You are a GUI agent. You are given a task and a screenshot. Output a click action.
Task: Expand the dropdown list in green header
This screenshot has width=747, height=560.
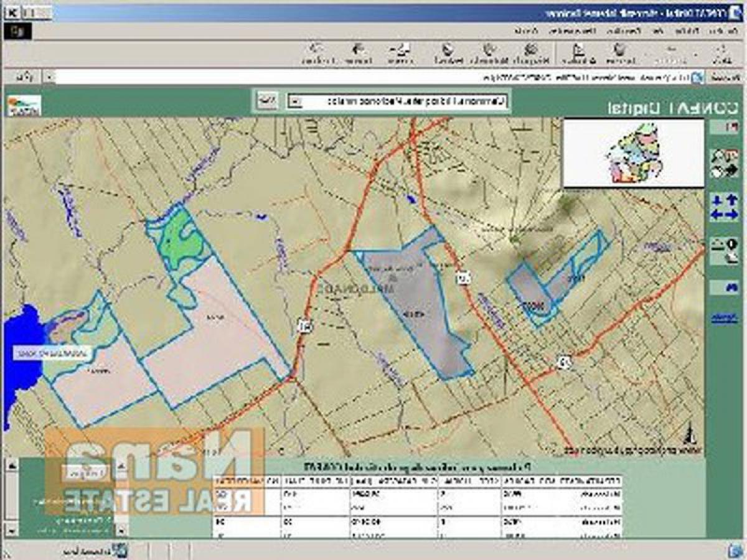pyautogui.click(x=296, y=101)
